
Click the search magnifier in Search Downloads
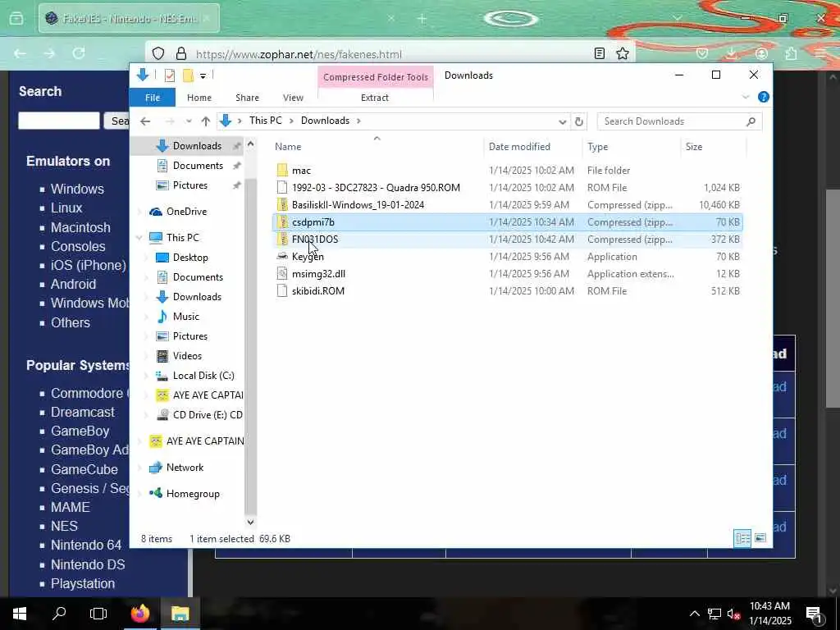pyautogui.click(x=751, y=121)
